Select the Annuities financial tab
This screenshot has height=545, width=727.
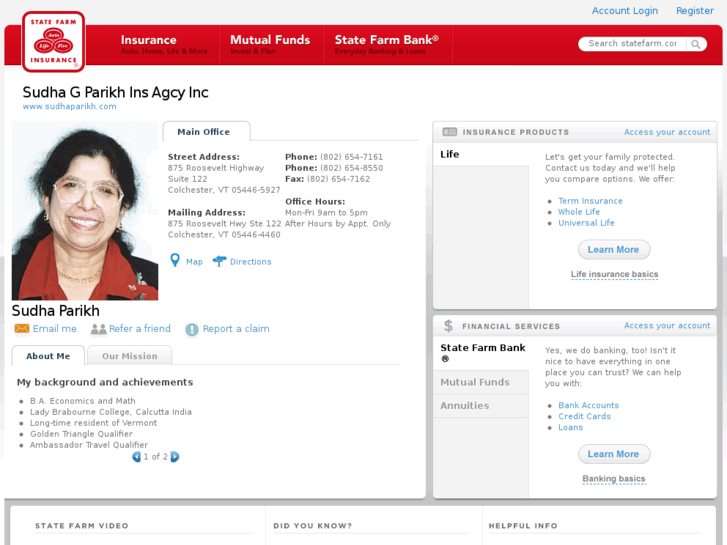tap(465, 406)
